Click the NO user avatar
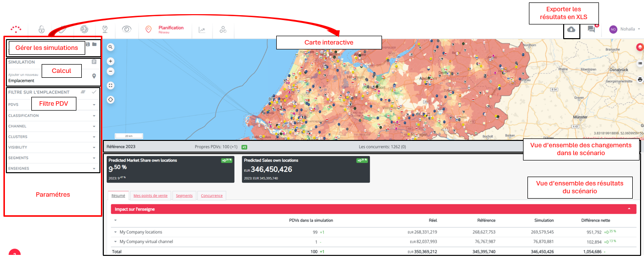This screenshot has height=273, width=644. (613, 29)
